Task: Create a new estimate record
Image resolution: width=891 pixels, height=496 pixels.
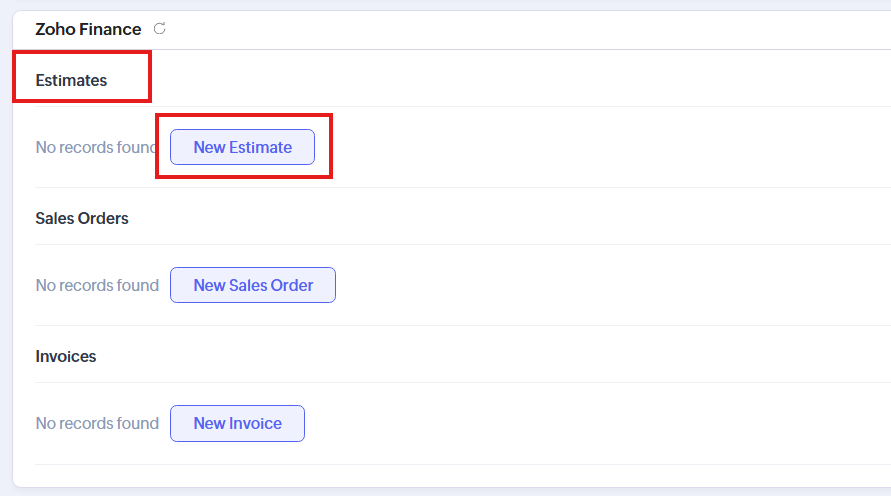Action: coord(242,147)
